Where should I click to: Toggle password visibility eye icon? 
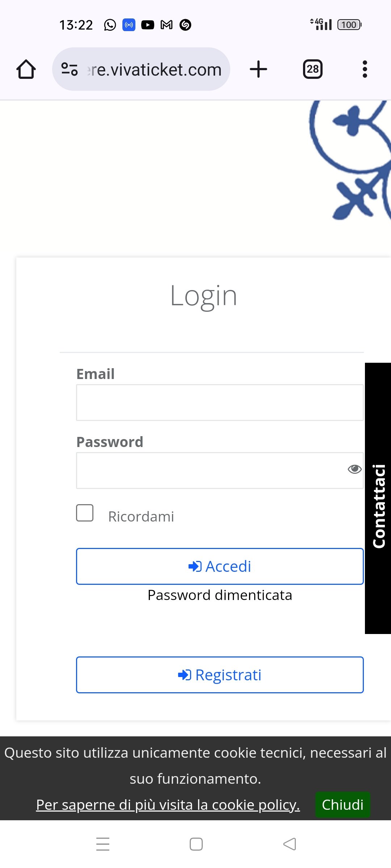click(354, 469)
